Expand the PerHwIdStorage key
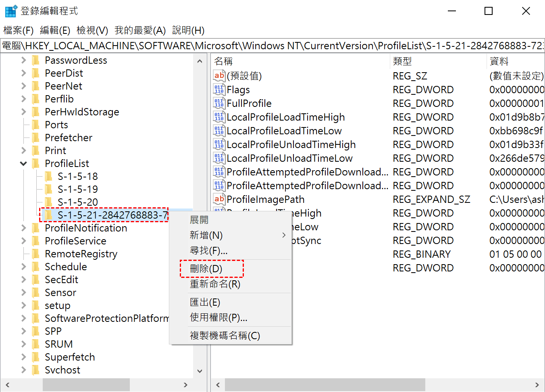 click(23, 112)
